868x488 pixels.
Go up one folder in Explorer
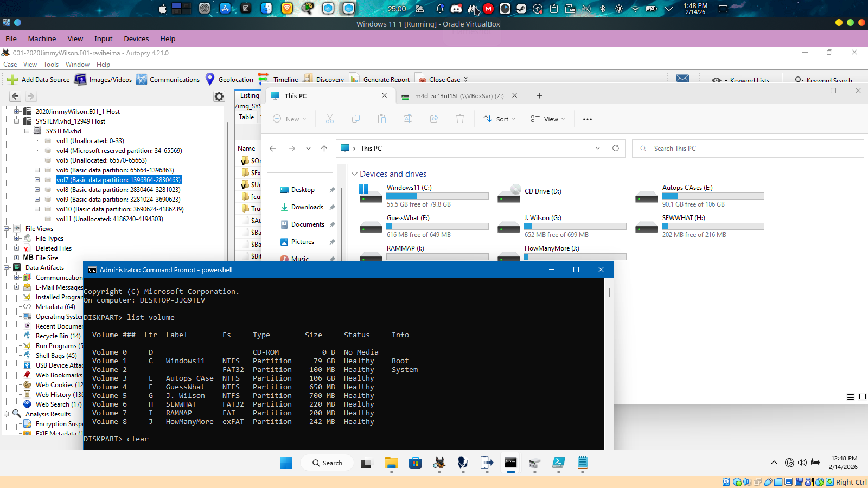pyautogui.click(x=324, y=148)
